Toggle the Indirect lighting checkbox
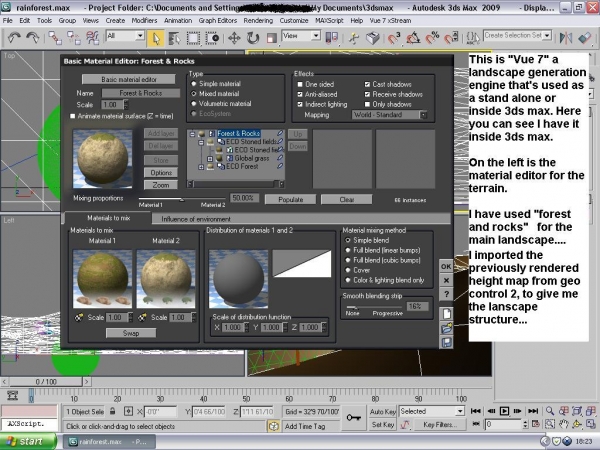Image resolution: width=600 pixels, height=450 pixels. pos(300,104)
